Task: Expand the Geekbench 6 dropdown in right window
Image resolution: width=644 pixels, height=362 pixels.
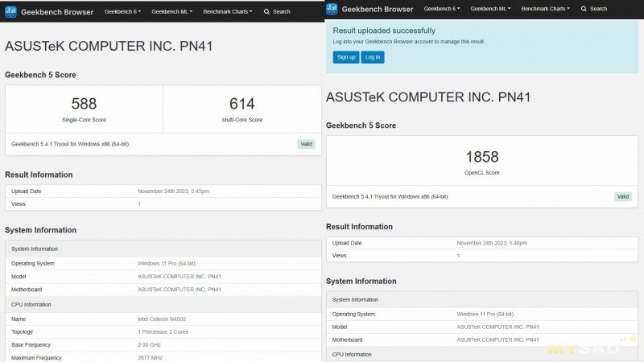Action: [x=442, y=9]
